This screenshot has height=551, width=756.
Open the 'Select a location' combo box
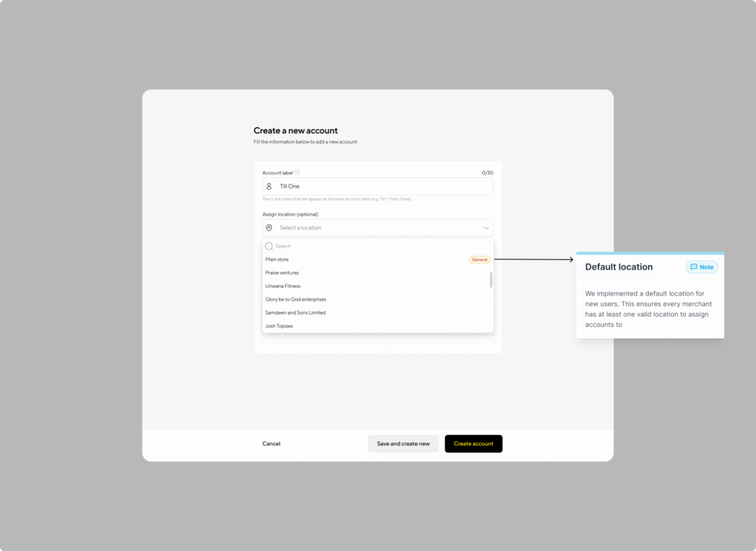click(x=377, y=228)
